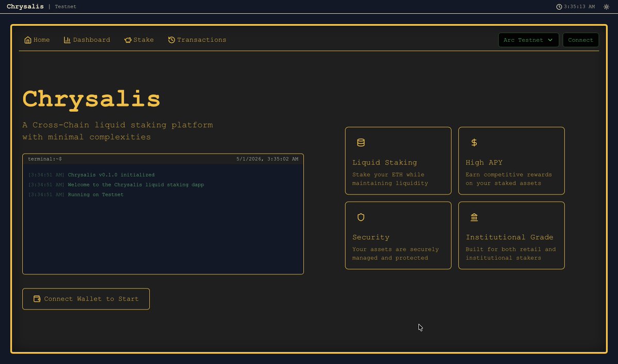This screenshot has width=618, height=364.
Task: Click 'Stake your ETH while maintaining liquidity' text
Action: (390, 179)
